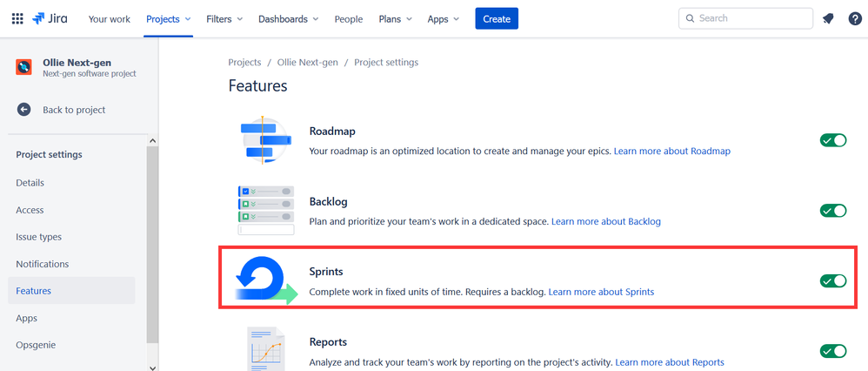Click the back arrow icon beside Back to project

point(23,110)
